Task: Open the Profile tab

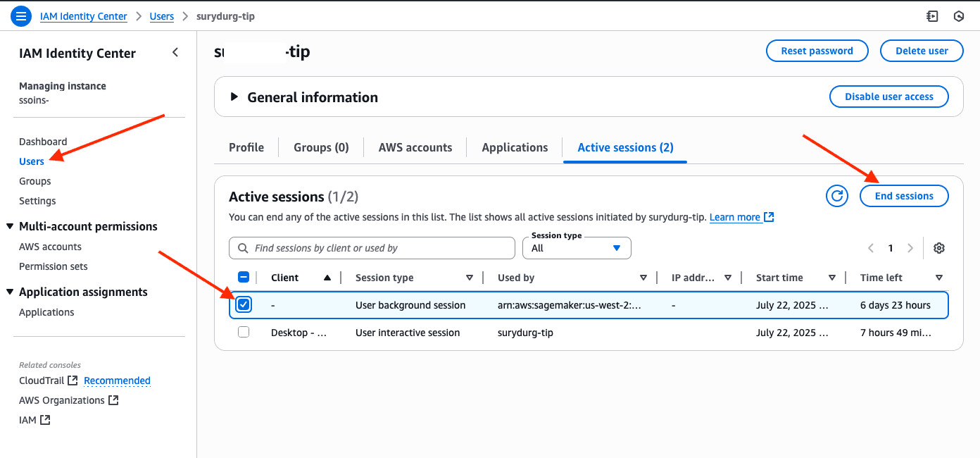Action: (246, 147)
